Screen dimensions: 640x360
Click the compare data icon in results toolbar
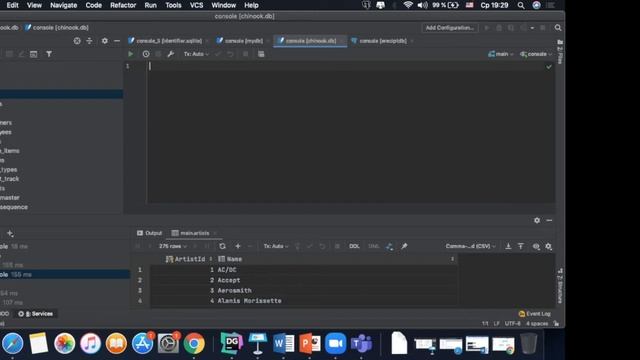pyautogui.click(x=390, y=246)
